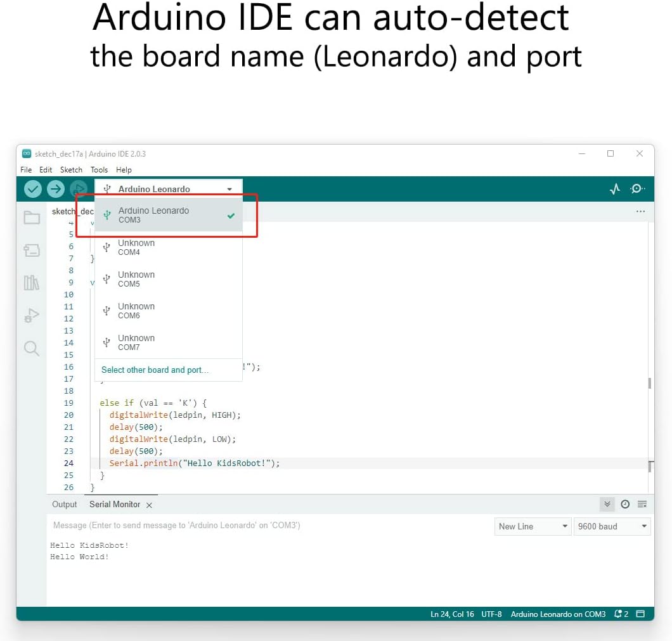
Task: Click the sketch tab overflow ellipsis
Action: pyautogui.click(x=641, y=211)
